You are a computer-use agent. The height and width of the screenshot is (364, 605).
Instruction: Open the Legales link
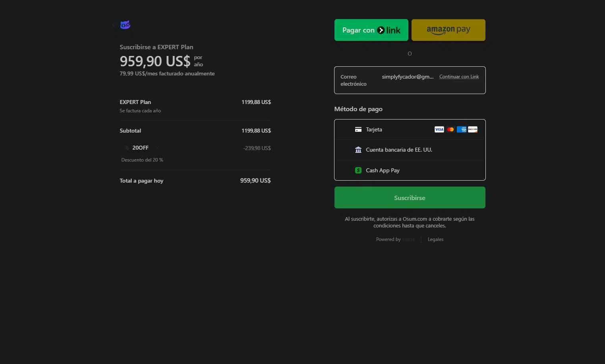click(x=435, y=239)
